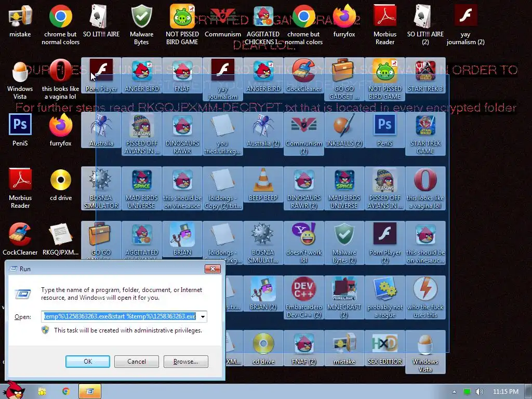Select the you tried.url.rkg file icon
The width and height of the screenshot is (532, 399).
pyautogui.click(x=222, y=134)
